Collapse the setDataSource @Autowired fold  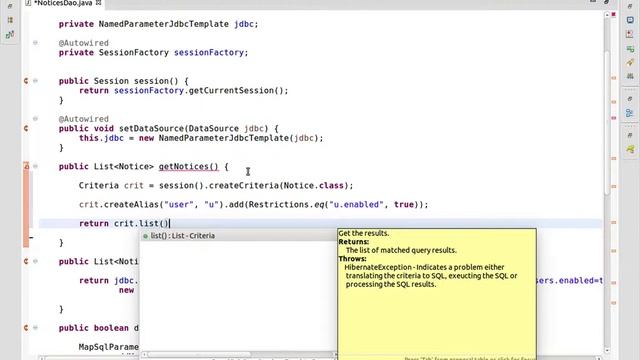36,119
